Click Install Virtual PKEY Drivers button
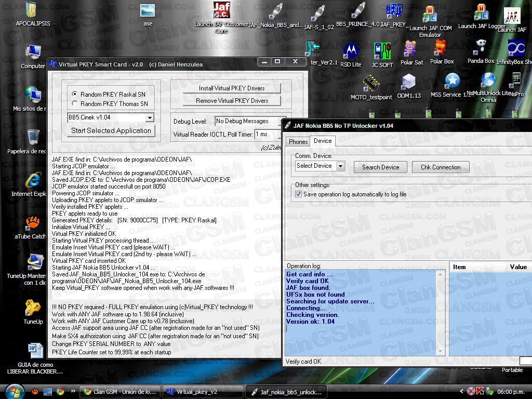Viewport: 532px width, 399px height. (x=232, y=88)
